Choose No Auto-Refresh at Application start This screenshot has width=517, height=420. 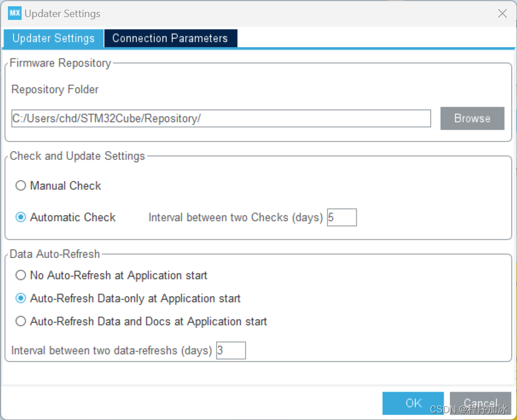pyautogui.click(x=21, y=276)
